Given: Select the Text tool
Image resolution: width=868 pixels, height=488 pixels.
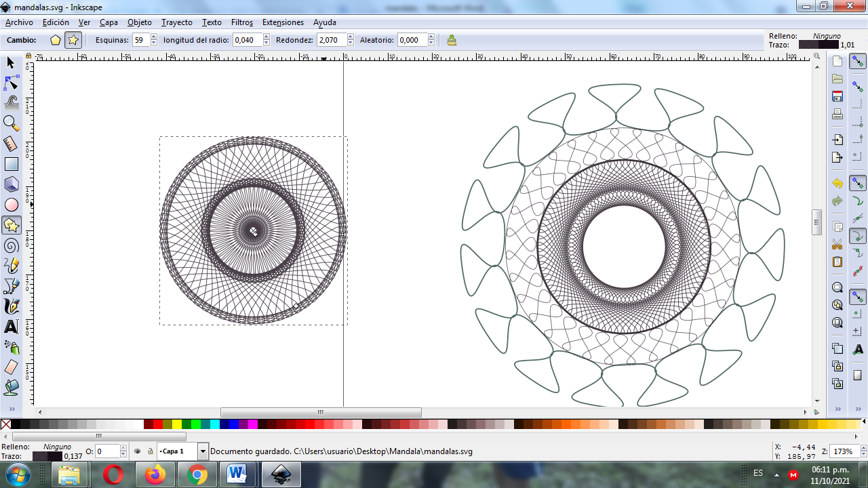Looking at the screenshot, I should point(11,327).
